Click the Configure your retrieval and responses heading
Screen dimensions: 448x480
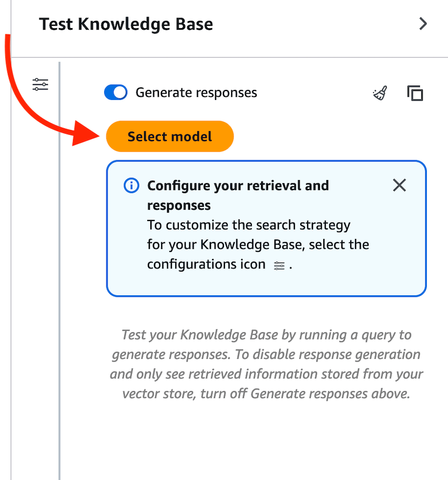click(x=238, y=195)
